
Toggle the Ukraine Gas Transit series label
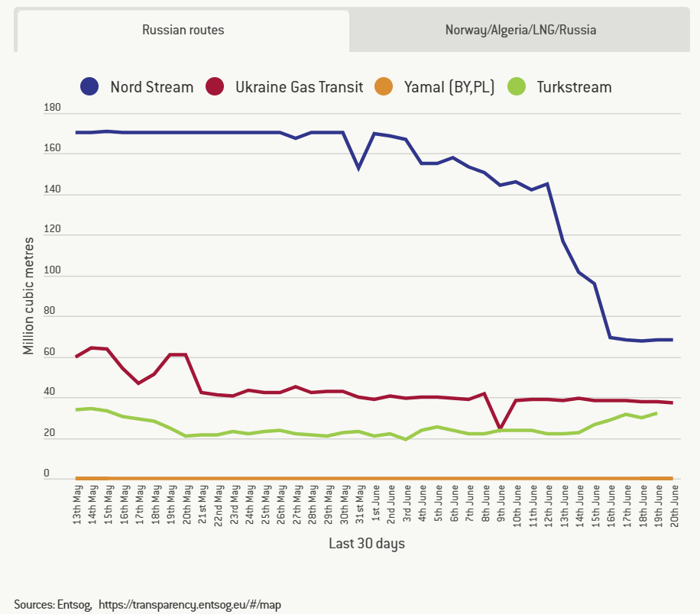[x=299, y=87]
